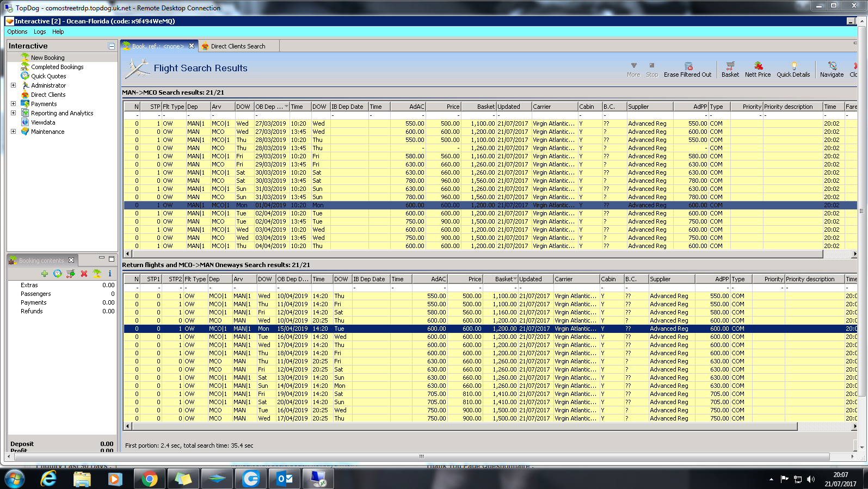Open Completed Bookings in Interactive tree
Viewport: 868px width, 489px height.
tap(57, 67)
